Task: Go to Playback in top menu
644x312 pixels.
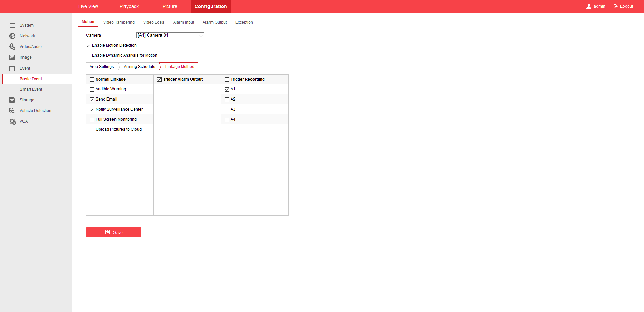Action: (x=129, y=6)
